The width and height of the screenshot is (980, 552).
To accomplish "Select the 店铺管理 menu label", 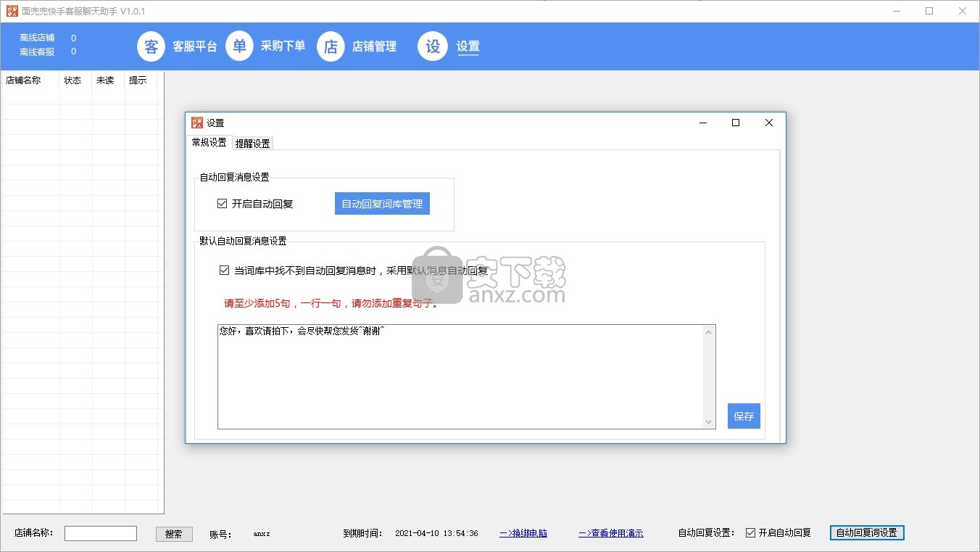I will coord(375,46).
